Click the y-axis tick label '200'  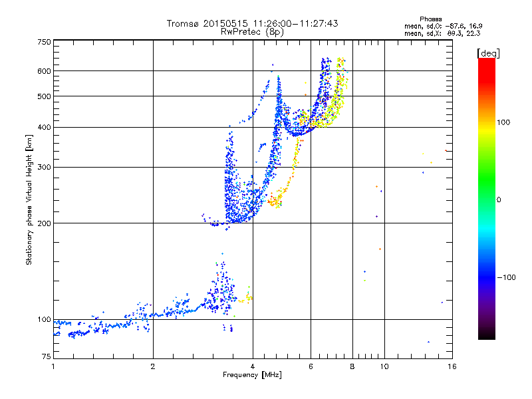[x=45, y=223]
